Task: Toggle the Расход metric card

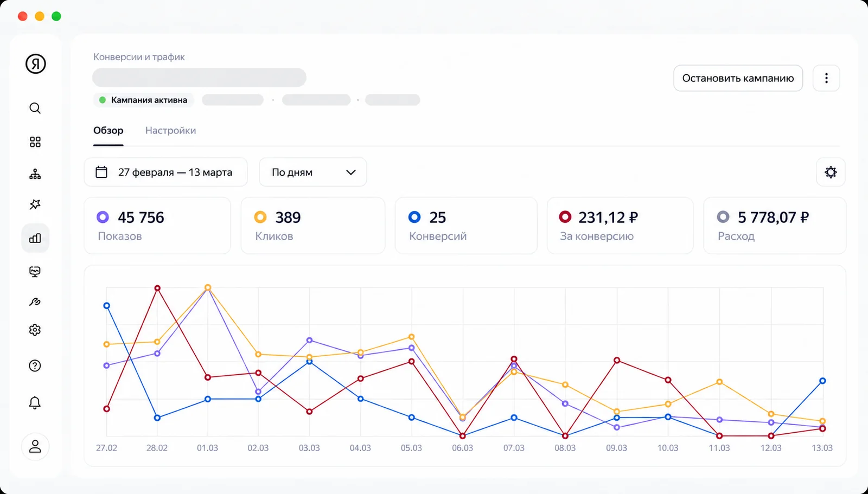Action: [x=775, y=226]
